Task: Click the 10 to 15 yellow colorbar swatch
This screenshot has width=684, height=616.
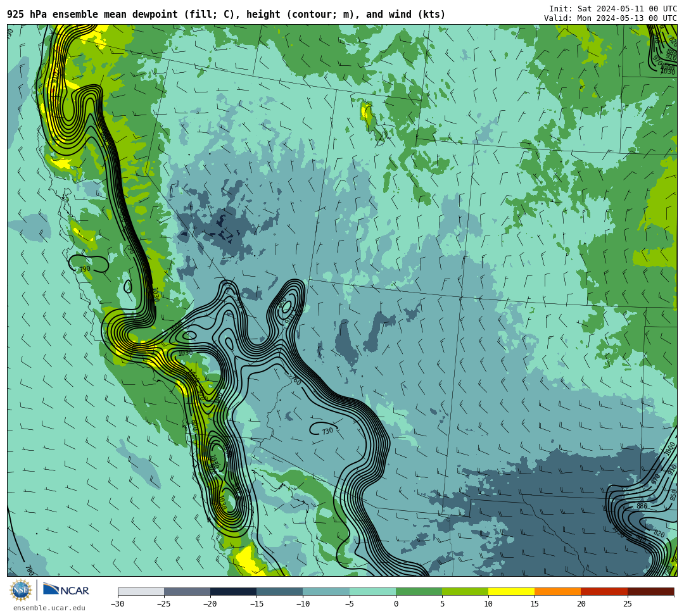Action: click(x=511, y=591)
